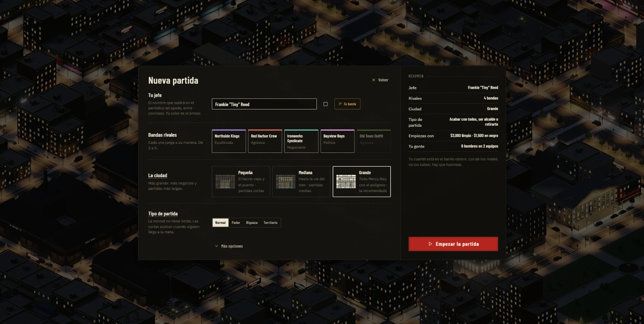Click the Grande city map thumbnail
Image resolution: width=644 pixels, height=324 pixels.
[x=346, y=181]
